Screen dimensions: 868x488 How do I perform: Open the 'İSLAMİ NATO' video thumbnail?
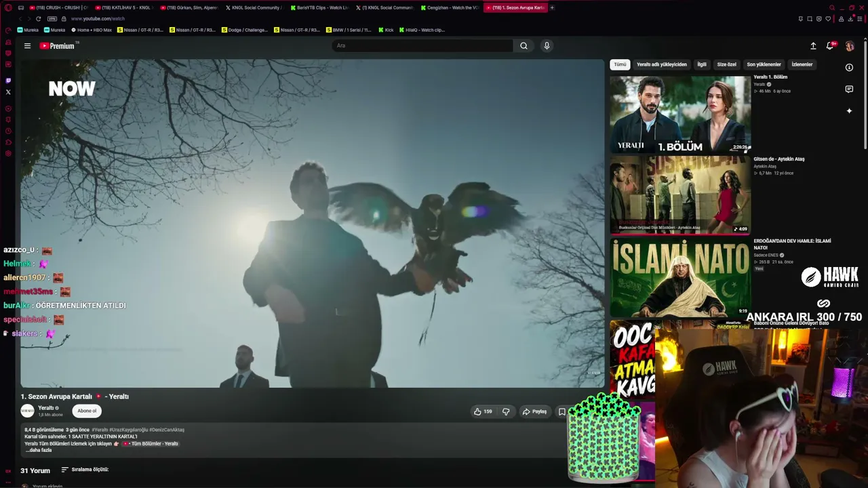click(x=679, y=277)
